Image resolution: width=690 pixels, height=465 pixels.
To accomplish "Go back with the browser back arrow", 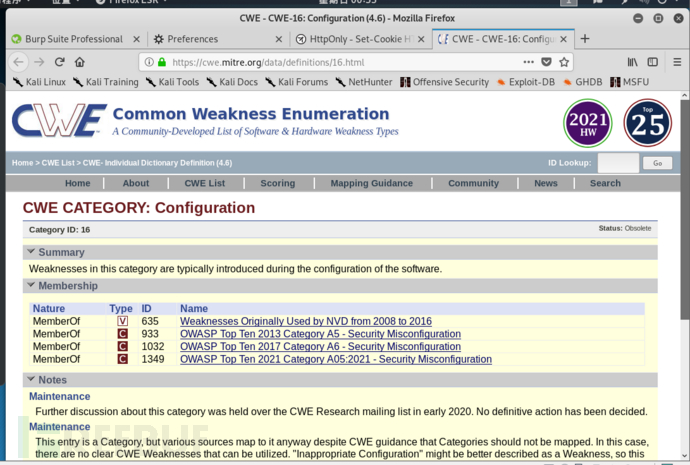I will point(18,62).
